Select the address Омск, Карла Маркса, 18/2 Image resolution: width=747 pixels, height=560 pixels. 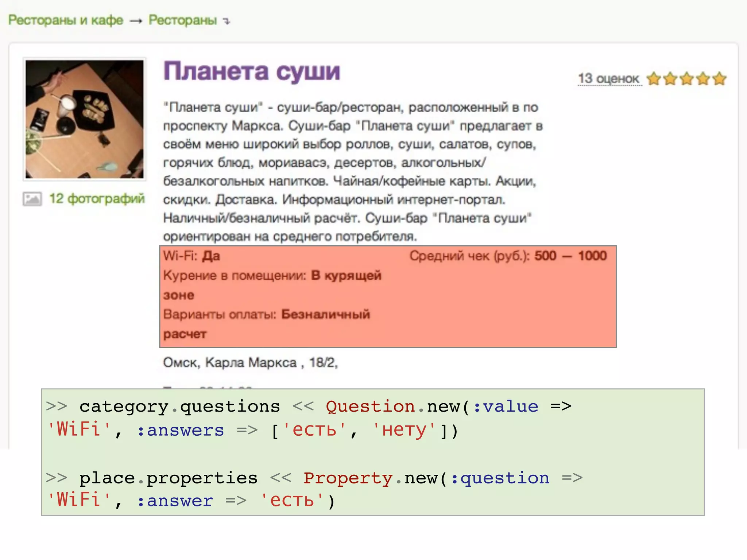click(251, 362)
